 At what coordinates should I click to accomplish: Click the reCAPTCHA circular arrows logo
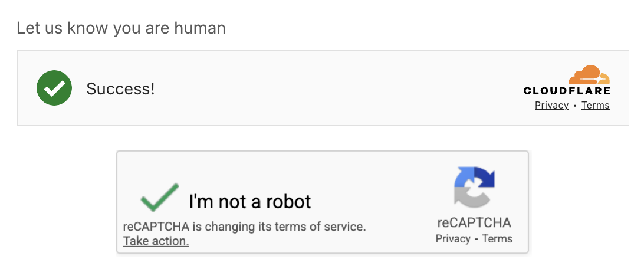(x=474, y=188)
